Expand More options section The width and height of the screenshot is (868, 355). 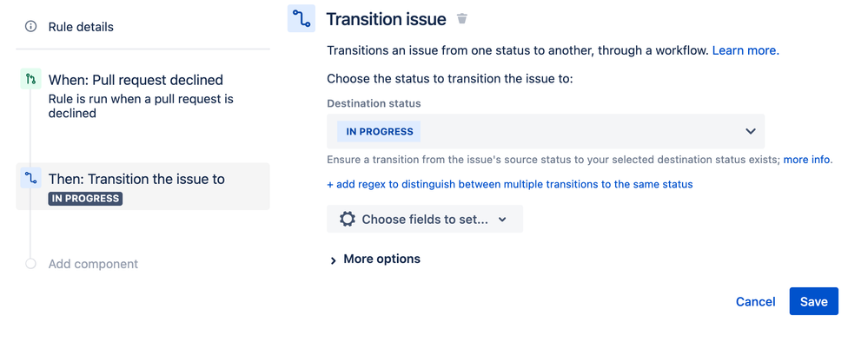click(374, 260)
